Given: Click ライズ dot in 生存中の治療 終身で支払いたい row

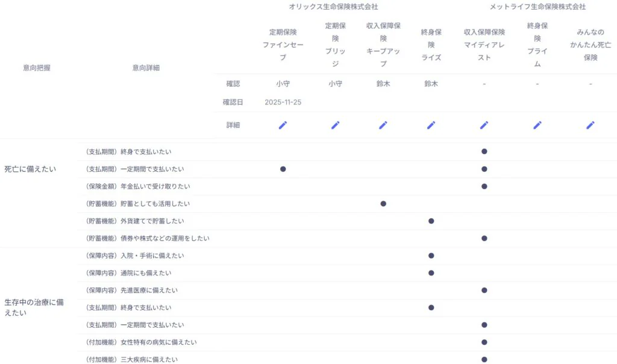Looking at the screenshot, I should click(x=431, y=308).
